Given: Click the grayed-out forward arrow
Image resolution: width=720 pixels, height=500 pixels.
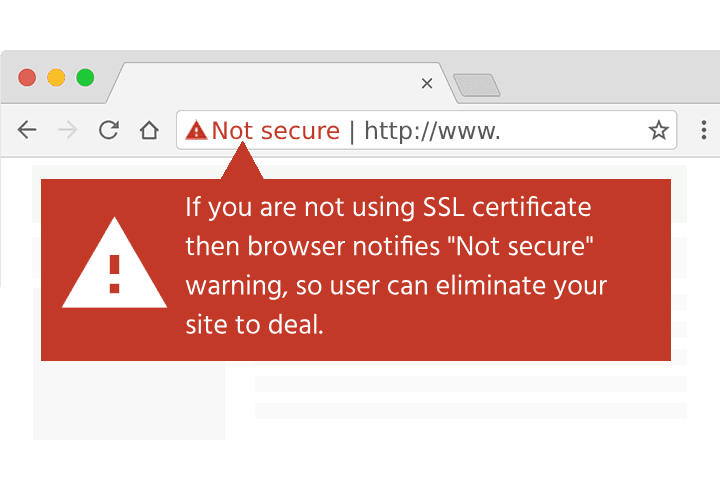Looking at the screenshot, I should (68, 130).
